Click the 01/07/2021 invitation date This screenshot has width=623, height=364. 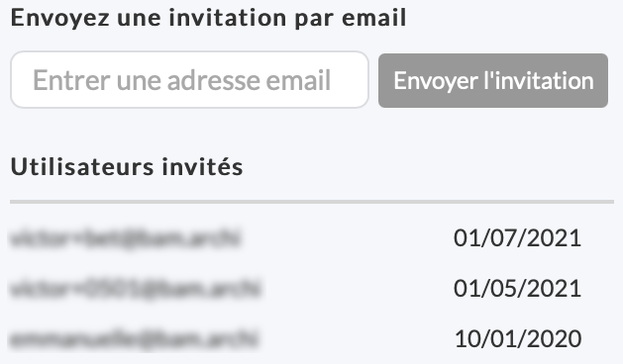click(517, 237)
